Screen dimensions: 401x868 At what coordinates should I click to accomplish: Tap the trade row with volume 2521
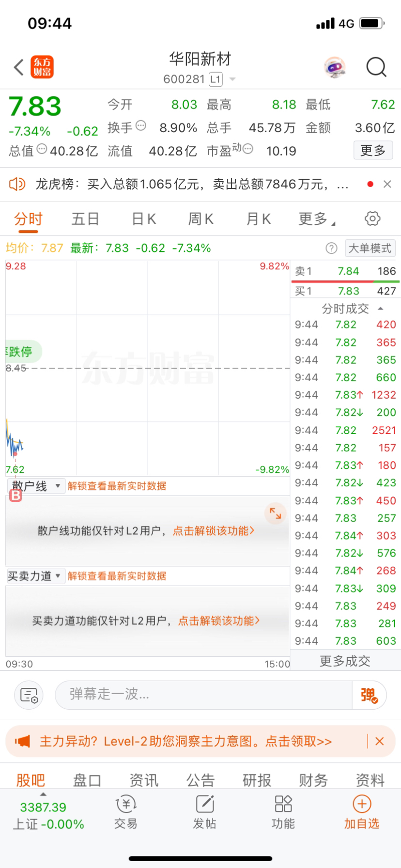click(x=345, y=430)
